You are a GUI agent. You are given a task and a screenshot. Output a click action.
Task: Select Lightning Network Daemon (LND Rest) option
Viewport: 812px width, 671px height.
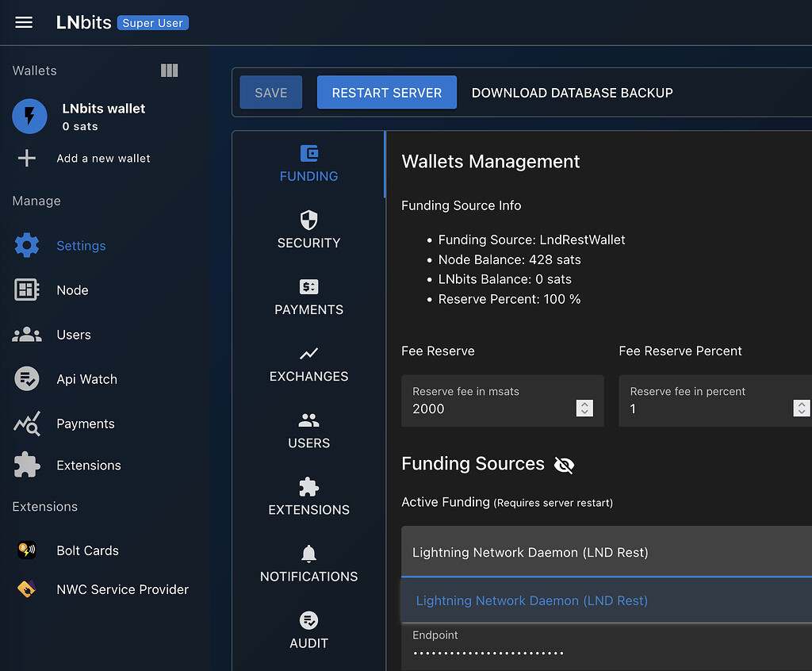(x=531, y=600)
